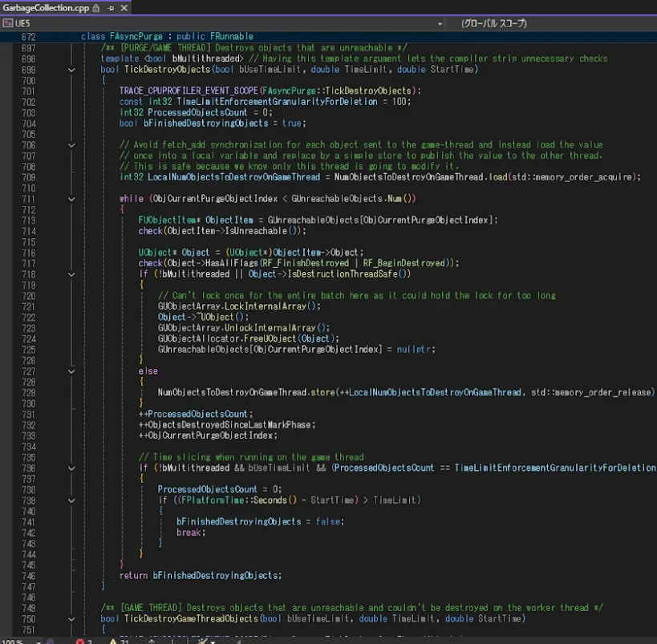Viewport: 657px width, 644px height.
Task: Click the red error count icon
Action: 79,641
